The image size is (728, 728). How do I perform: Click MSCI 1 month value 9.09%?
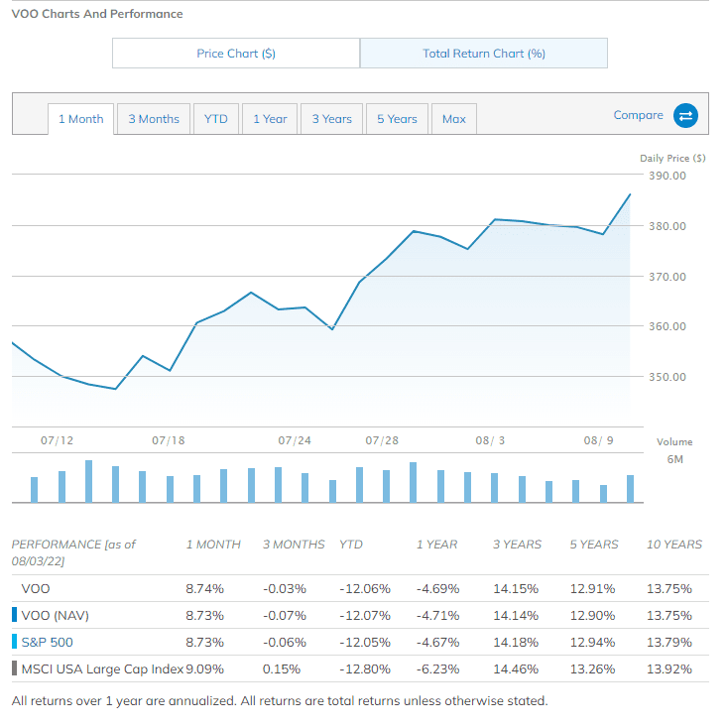click(204, 669)
